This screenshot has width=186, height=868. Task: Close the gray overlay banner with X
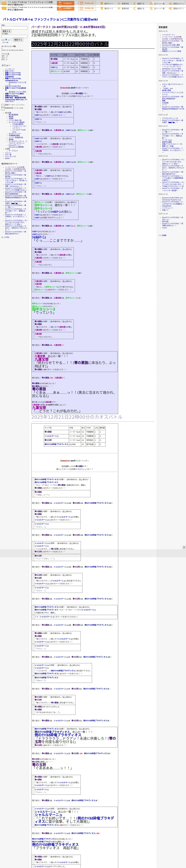pos(184,547)
